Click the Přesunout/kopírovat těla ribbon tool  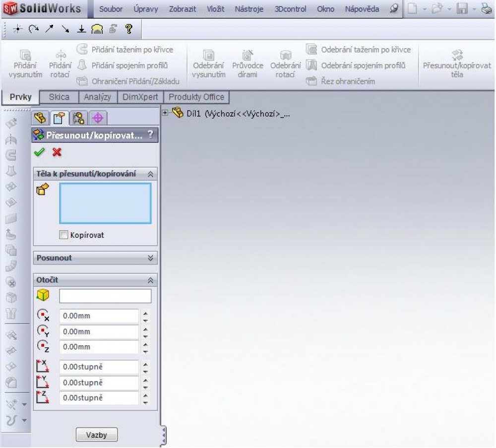pyautogui.click(x=457, y=64)
